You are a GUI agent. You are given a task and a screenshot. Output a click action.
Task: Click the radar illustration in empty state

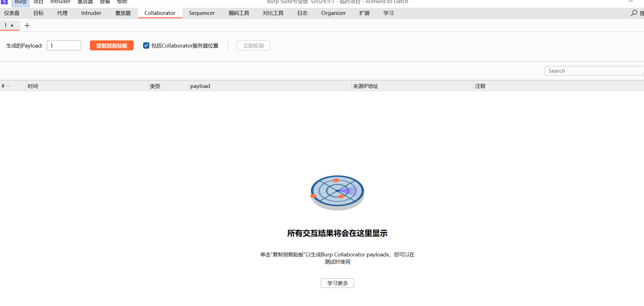[337, 193]
